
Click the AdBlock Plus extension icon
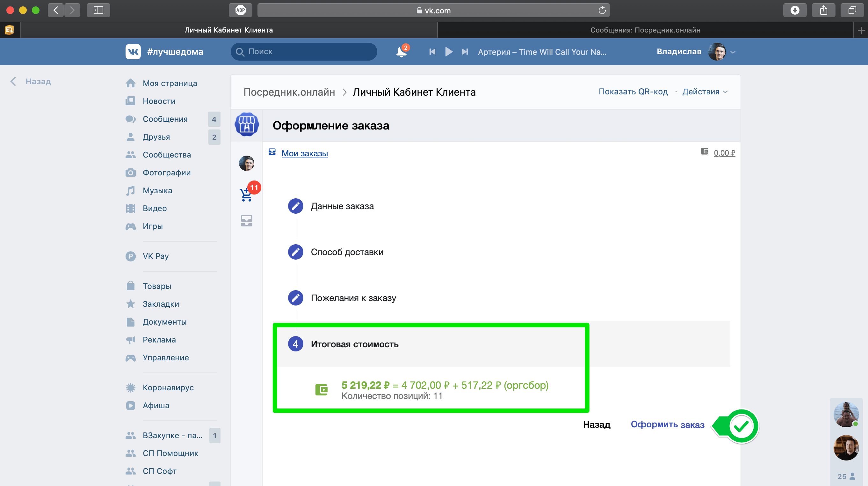240,10
